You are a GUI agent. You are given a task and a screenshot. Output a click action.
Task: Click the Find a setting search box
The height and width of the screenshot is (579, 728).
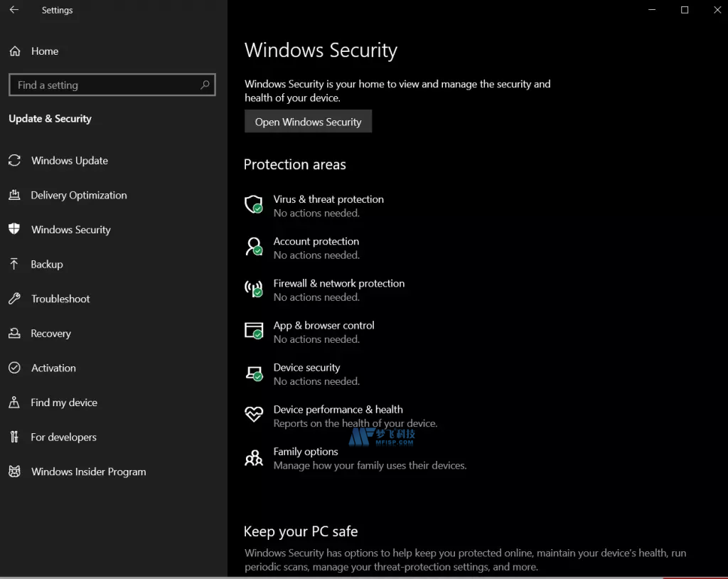tap(112, 85)
